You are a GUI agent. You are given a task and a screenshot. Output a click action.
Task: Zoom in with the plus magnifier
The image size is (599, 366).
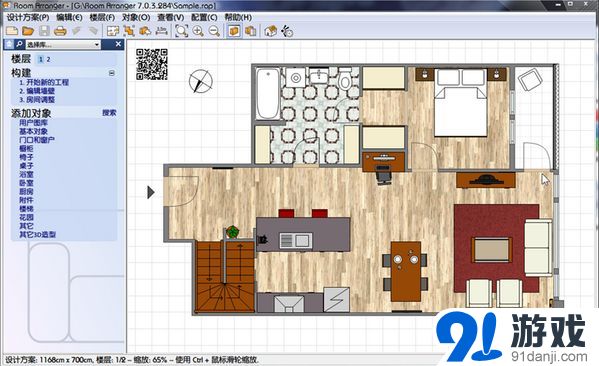pos(198,31)
